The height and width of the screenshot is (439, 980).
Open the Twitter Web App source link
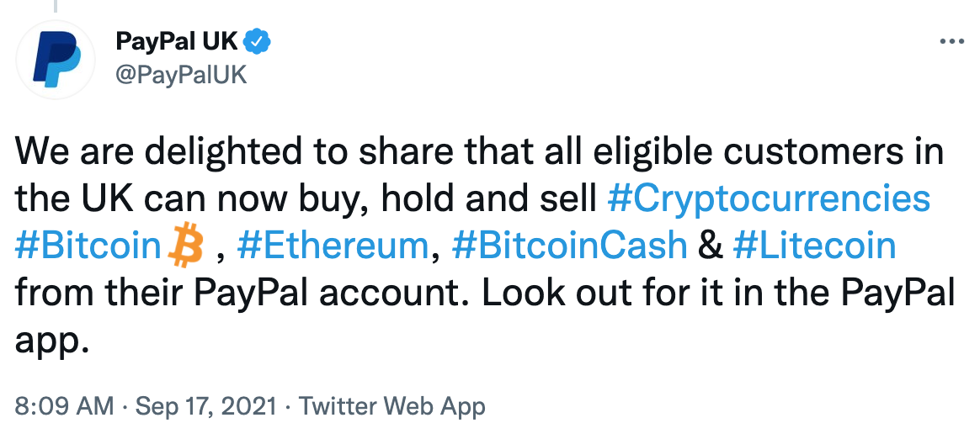tap(392, 407)
